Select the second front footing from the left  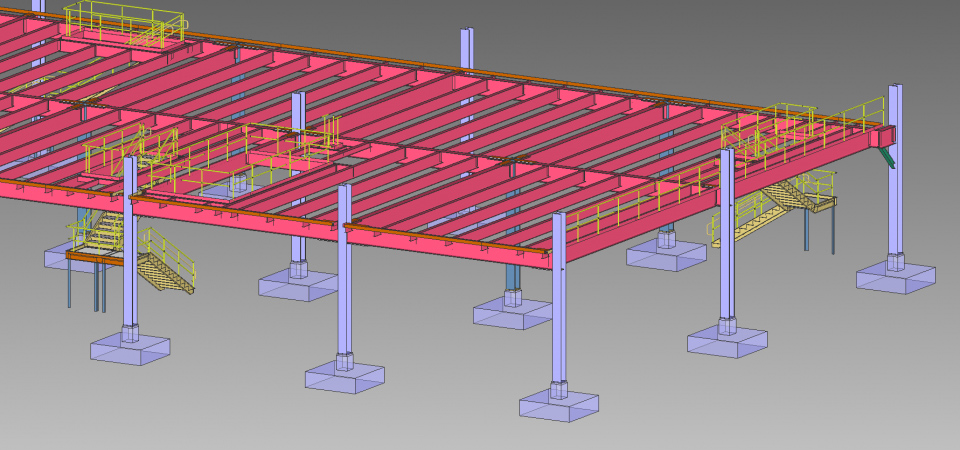click(x=344, y=378)
